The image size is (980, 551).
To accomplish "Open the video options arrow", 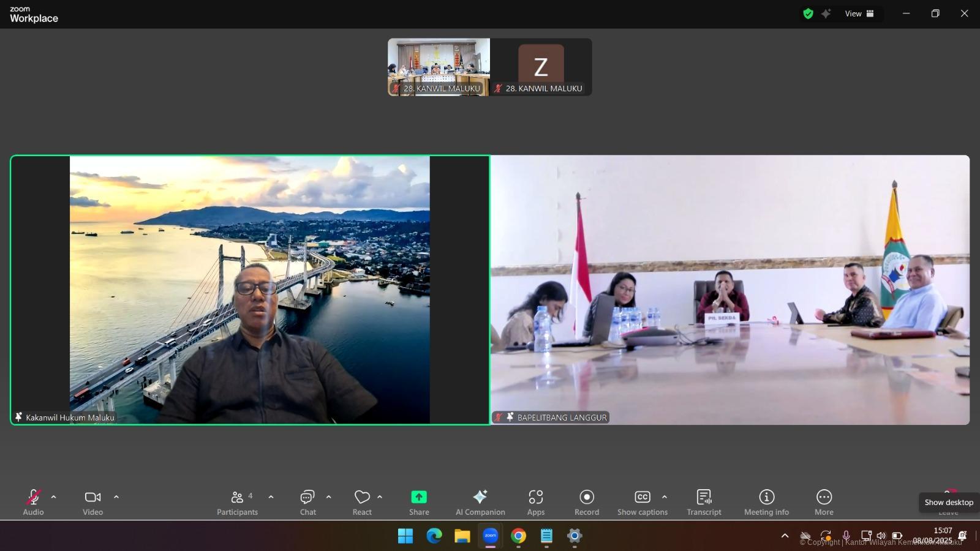I will [116, 497].
